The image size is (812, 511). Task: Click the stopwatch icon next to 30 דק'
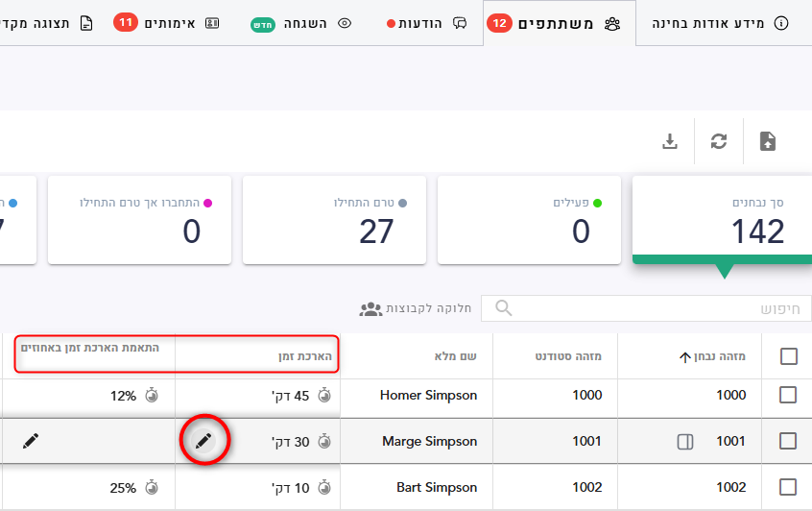324,441
